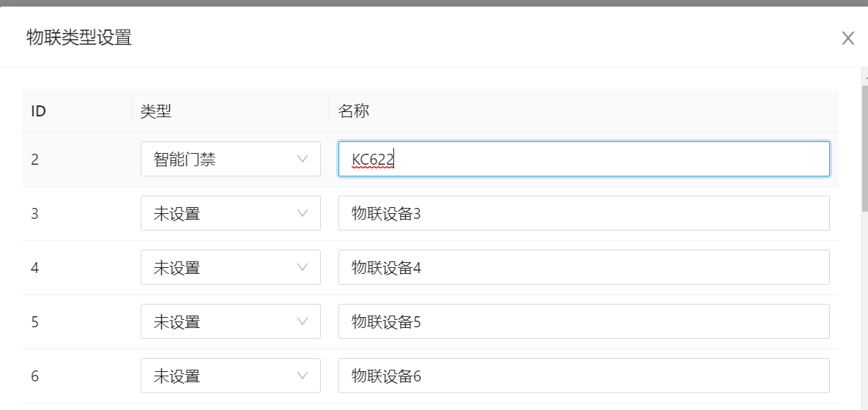Click the chevron arrow in row 2
This screenshot has width=868, height=410.
point(303,159)
